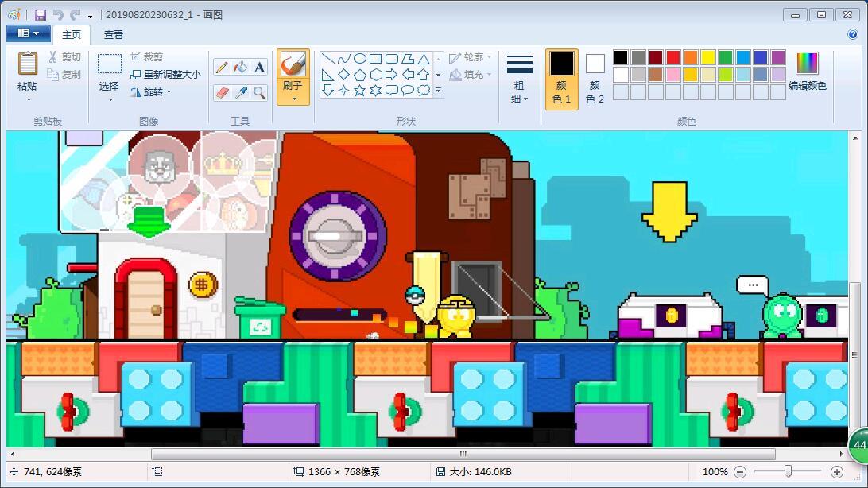
Task: Redo the action in the title bar
Action: click(x=75, y=15)
